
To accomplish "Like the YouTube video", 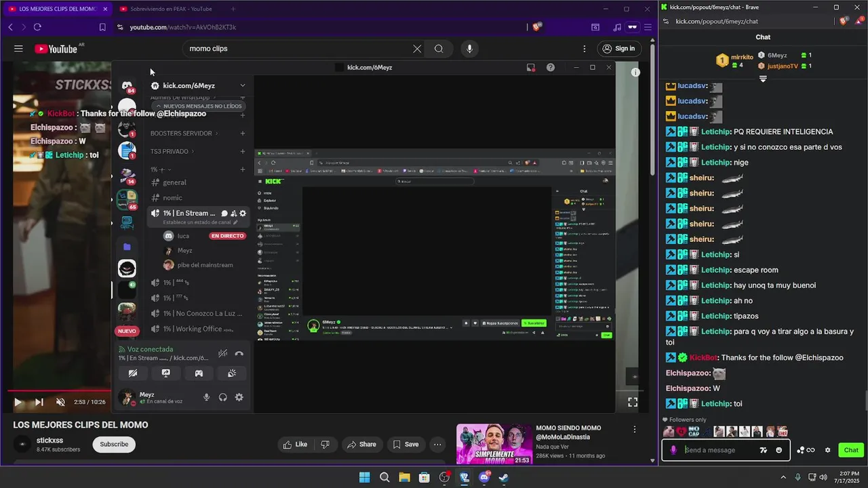I will click(295, 445).
